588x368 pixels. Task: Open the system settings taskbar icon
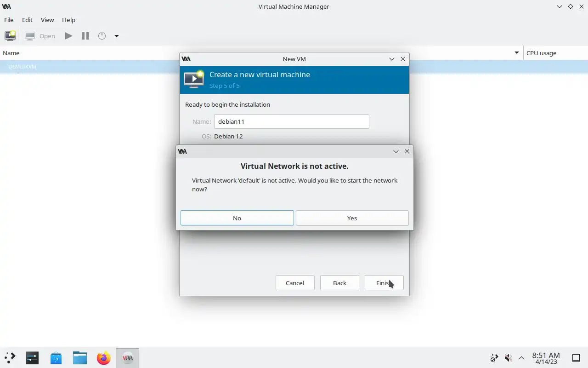click(32, 357)
